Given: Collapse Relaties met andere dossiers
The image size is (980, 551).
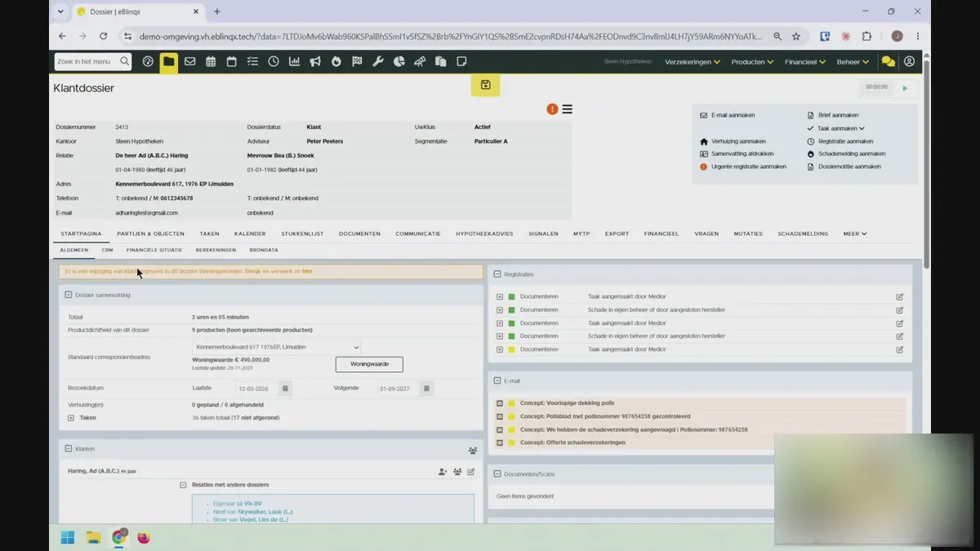Looking at the screenshot, I should 184,485.
